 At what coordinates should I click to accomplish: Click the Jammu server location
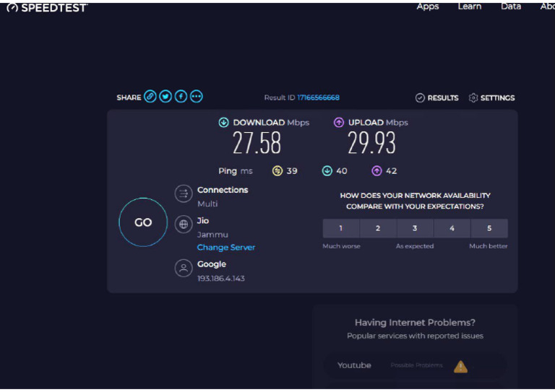point(212,235)
